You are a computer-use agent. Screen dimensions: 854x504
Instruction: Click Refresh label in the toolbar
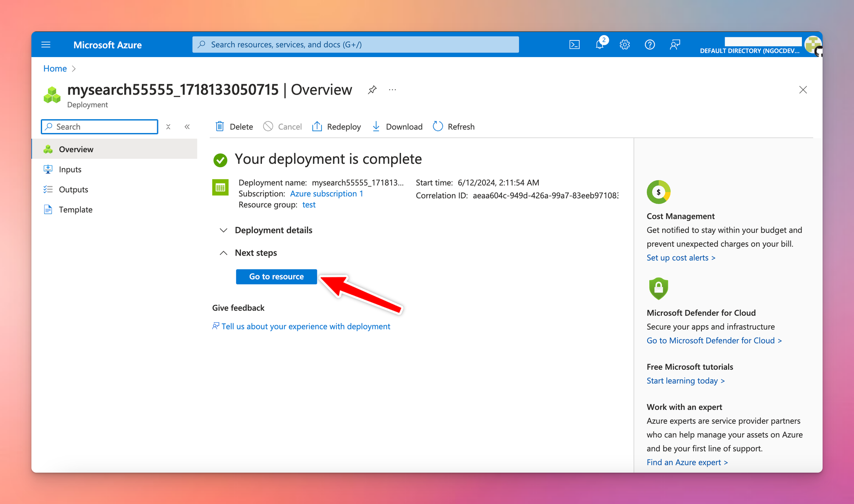click(461, 127)
